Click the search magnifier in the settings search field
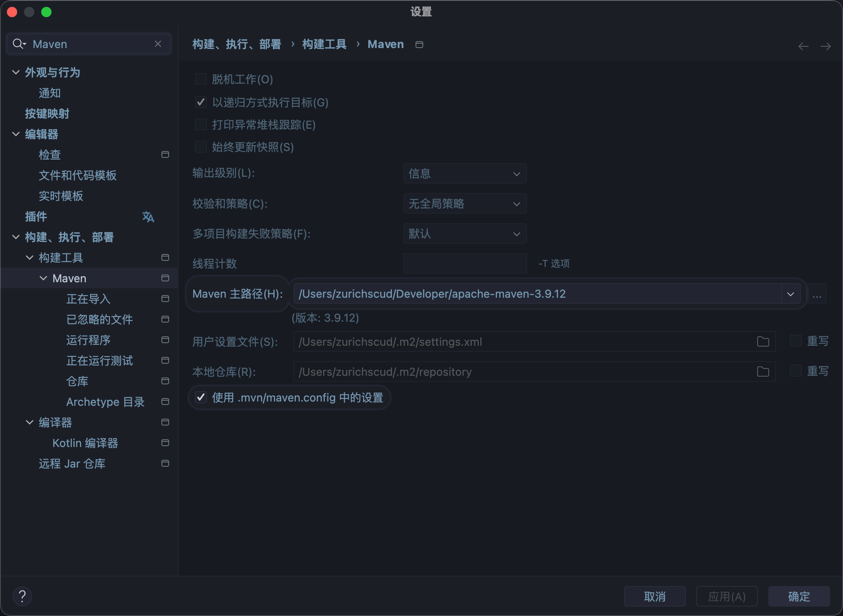Screen dimensions: 843x616 coord(18,44)
